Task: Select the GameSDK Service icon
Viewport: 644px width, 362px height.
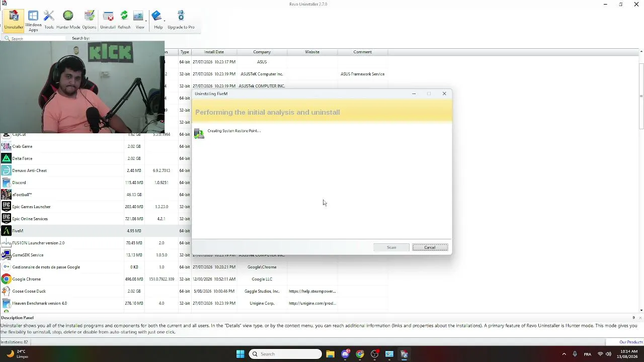Action: pyautogui.click(x=6, y=255)
